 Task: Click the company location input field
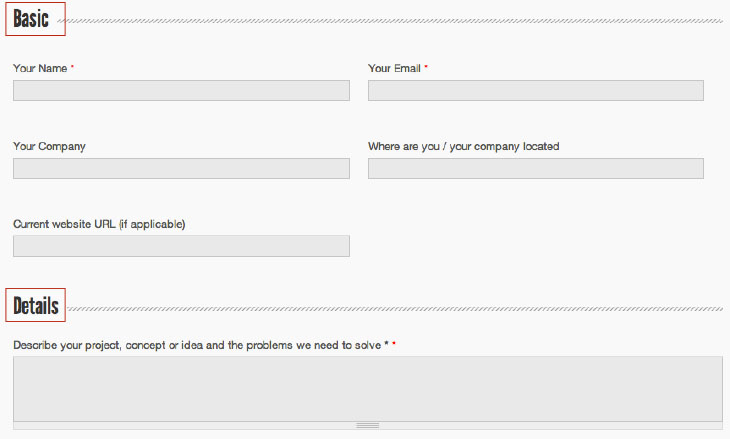tap(535, 168)
